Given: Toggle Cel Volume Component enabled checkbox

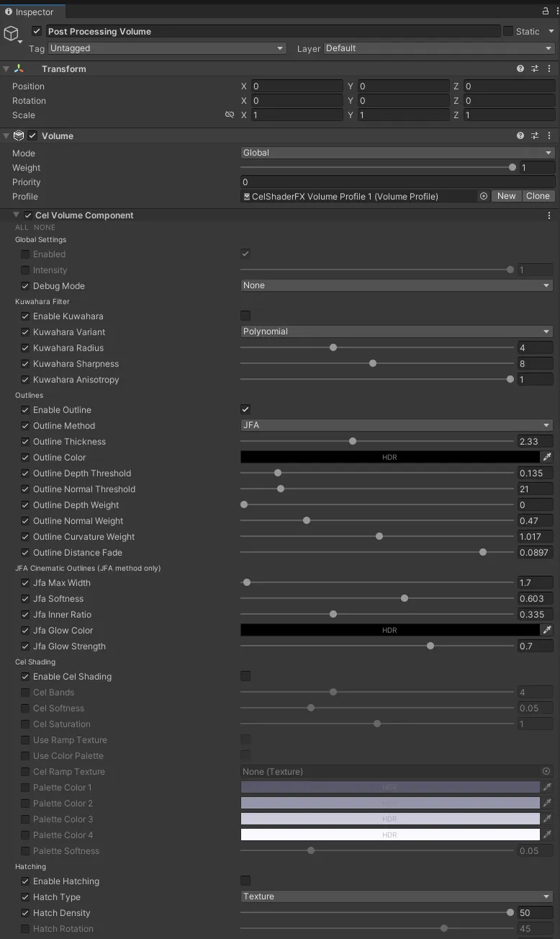Looking at the screenshot, I should [28, 215].
